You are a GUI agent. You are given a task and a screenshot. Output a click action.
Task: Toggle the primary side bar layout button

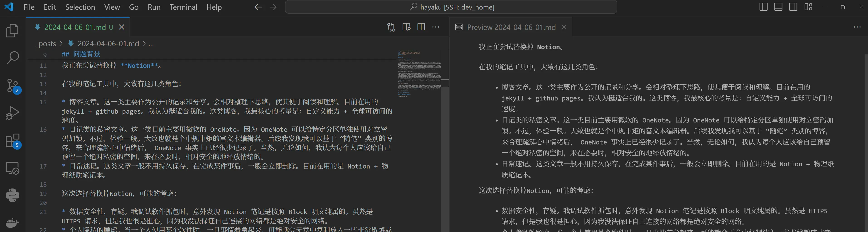(x=764, y=7)
